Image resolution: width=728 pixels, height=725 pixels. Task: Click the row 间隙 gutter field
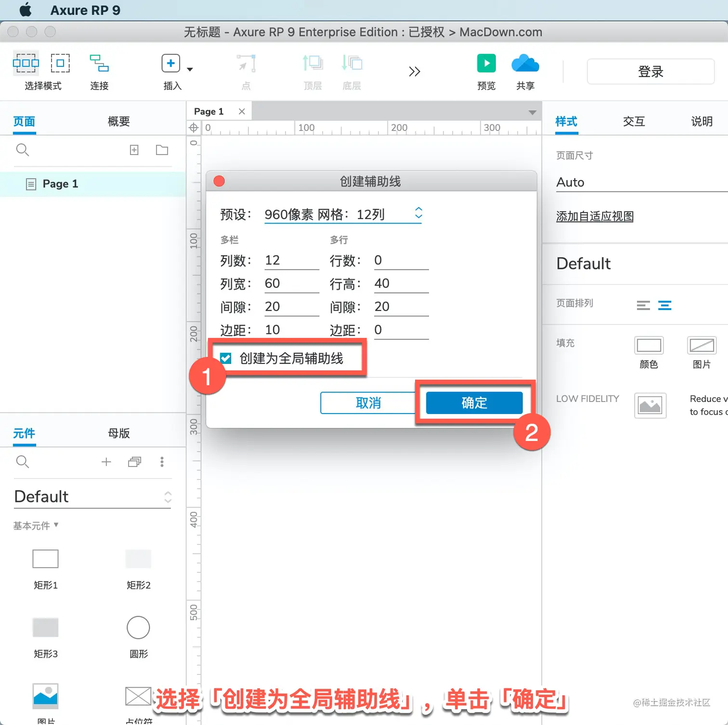point(401,307)
